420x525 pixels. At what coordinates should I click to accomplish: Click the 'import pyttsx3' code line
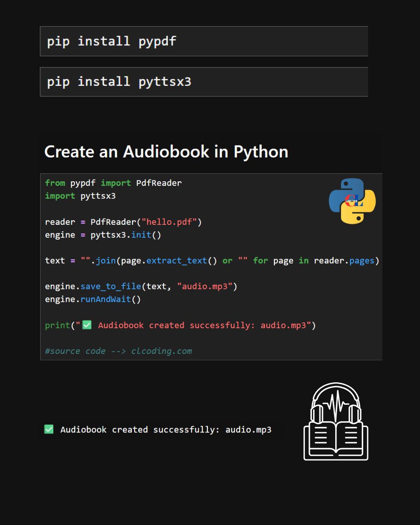point(80,196)
